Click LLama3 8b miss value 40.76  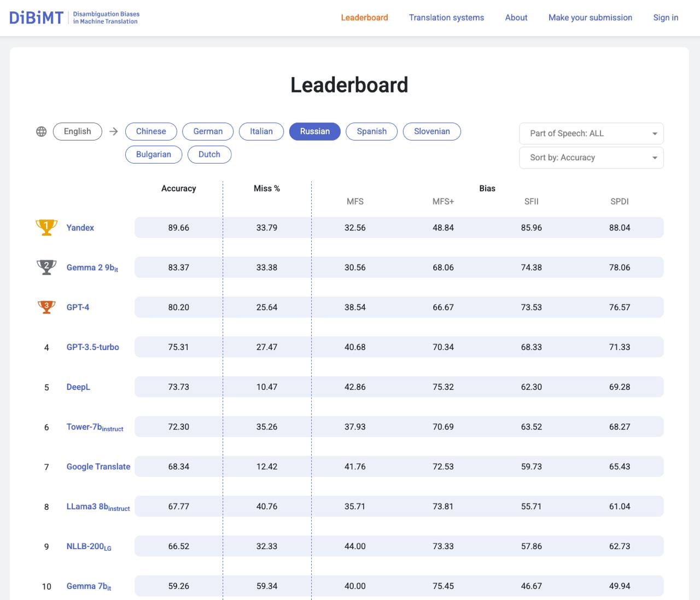click(267, 506)
